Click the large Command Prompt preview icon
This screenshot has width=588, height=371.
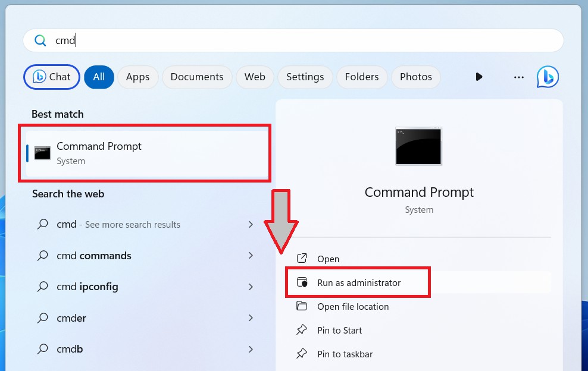[418, 146]
